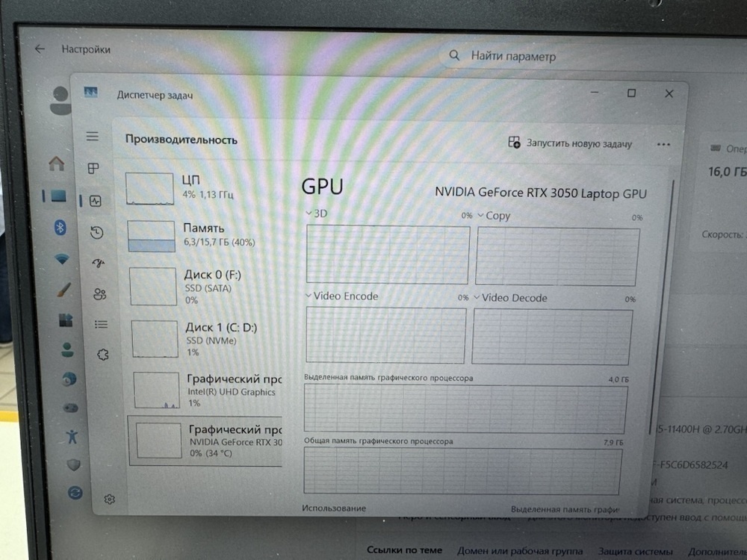Open Processes page icon in Task Manager
747x560 pixels.
point(93,168)
